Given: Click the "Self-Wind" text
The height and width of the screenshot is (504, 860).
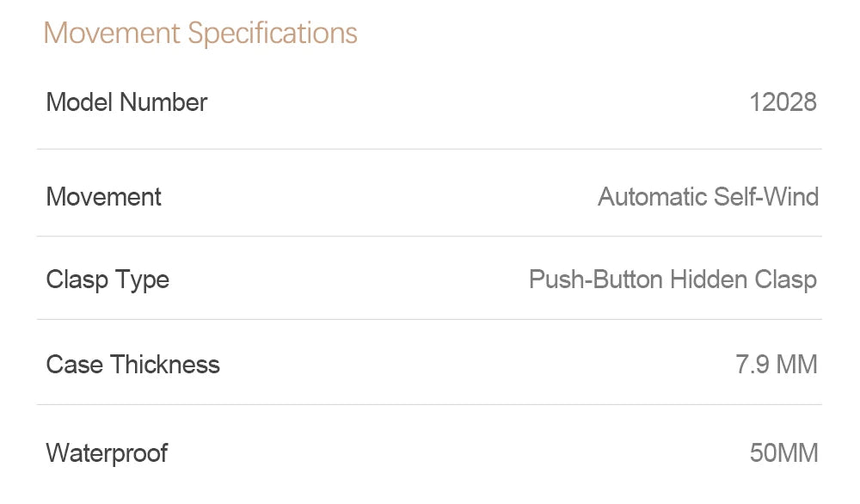Looking at the screenshot, I should coord(765,197).
